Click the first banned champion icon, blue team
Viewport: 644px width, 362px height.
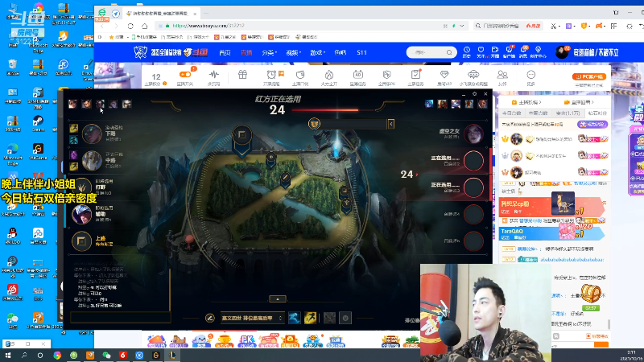(72, 104)
